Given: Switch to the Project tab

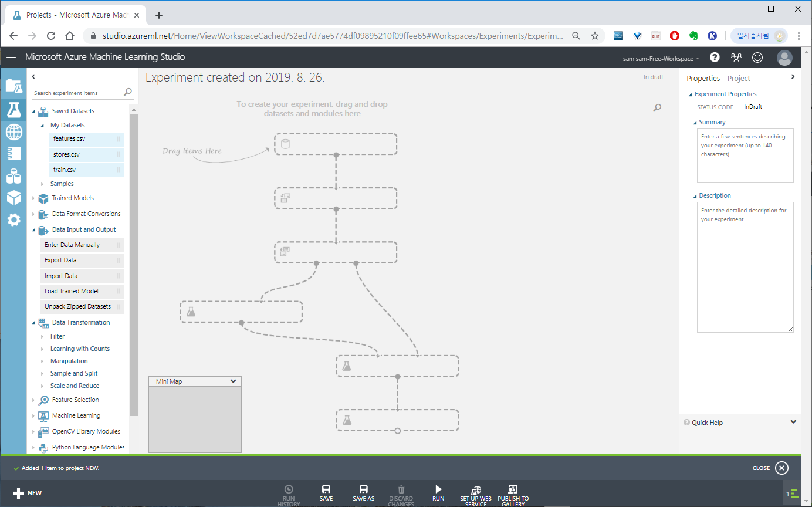Looking at the screenshot, I should [x=739, y=78].
